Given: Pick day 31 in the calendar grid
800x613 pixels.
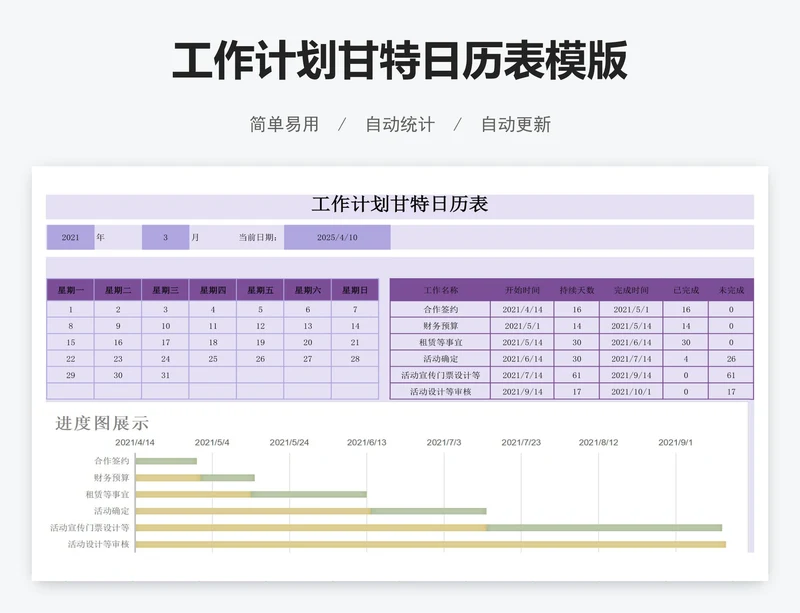Looking at the screenshot, I should (165, 375).
